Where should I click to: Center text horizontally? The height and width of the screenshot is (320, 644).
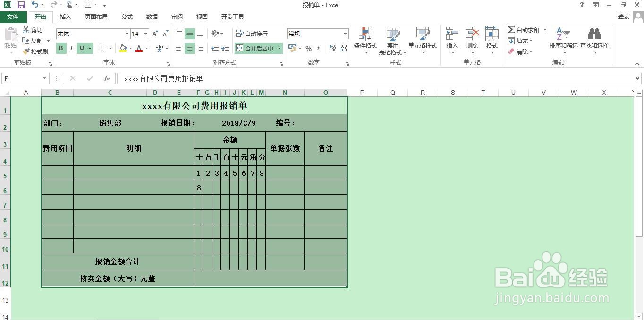pos(189,48)
